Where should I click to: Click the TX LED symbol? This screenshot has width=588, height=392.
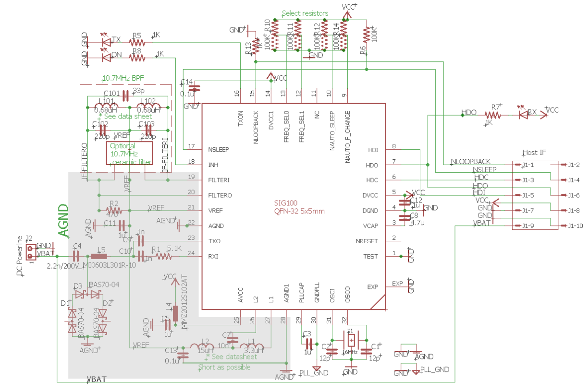click(106, 42)
